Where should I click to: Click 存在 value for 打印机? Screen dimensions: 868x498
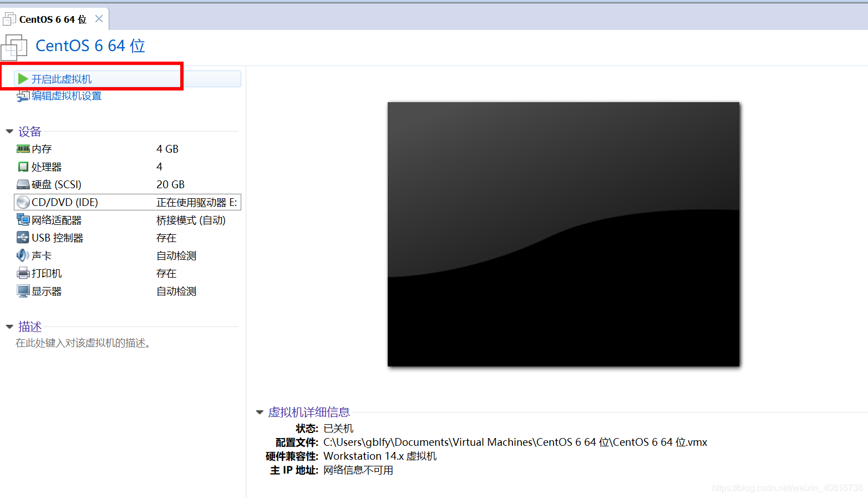coord(166,273)
